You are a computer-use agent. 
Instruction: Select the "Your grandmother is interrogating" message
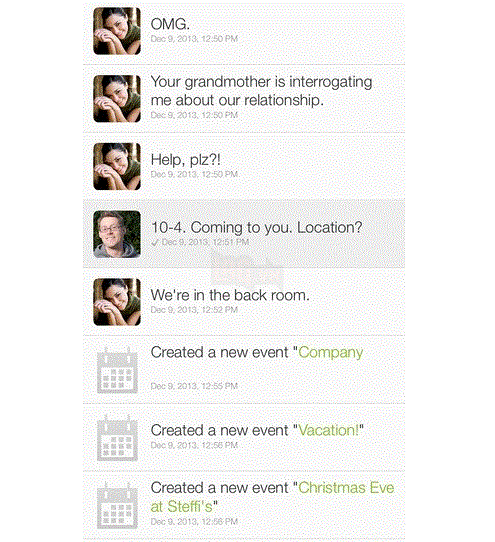tap(261, 91)
